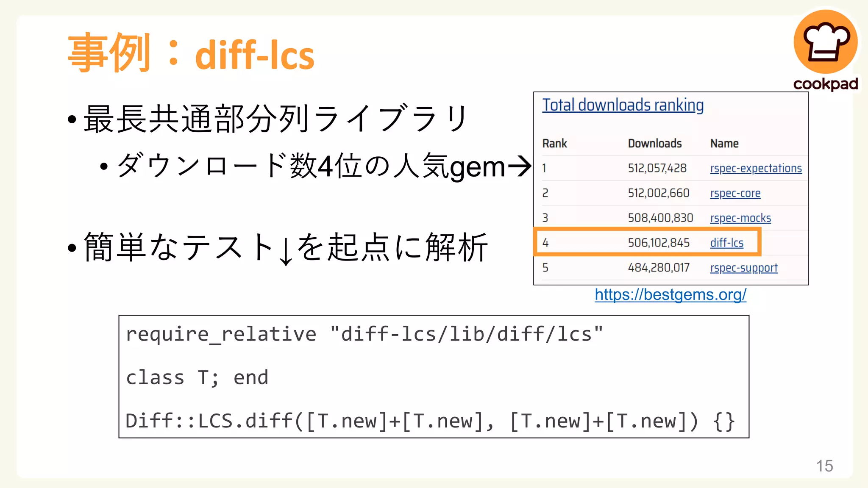Open the rspec-support gem link
The height and width of the screenshot is (488, 868).
[743, 268]
